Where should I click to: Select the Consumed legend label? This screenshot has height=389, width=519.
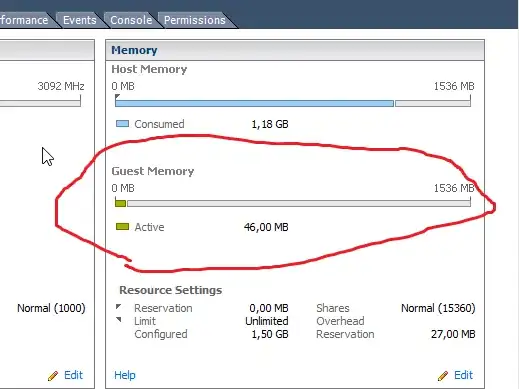point(159,124)
